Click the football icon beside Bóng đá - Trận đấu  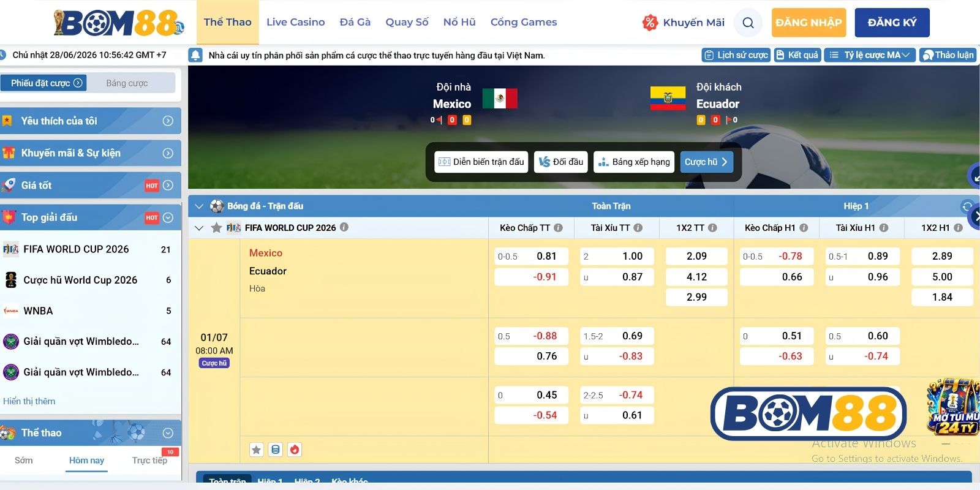click(217, 206)
